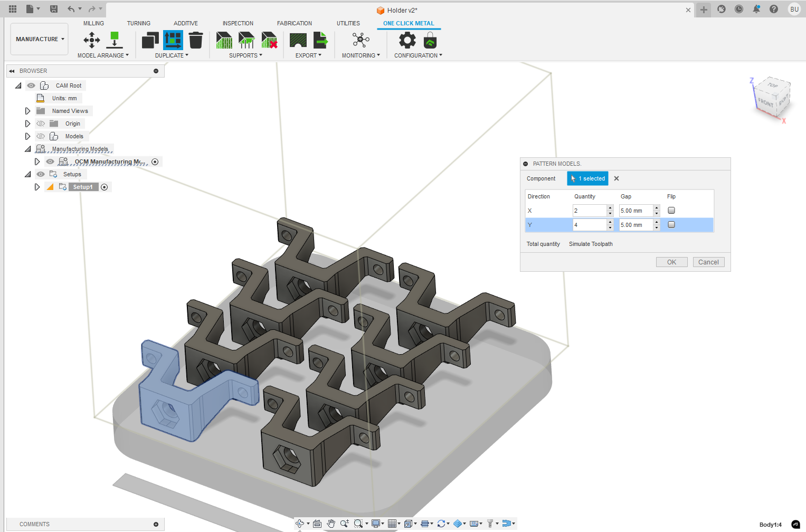Image resolution: width=806 pixels, height=532 pixels.
Task: Hide CAM Root using eye icon
Action: (x=31, y=85)
